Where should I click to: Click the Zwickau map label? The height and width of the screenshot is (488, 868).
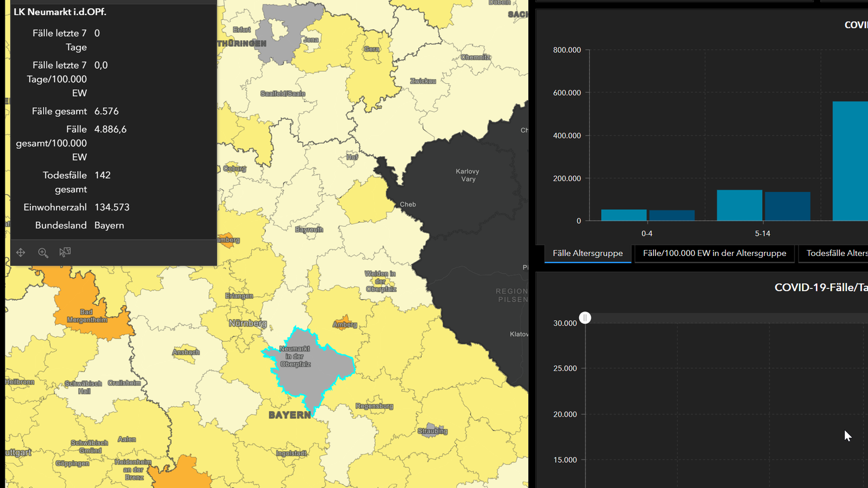(423, 81)
